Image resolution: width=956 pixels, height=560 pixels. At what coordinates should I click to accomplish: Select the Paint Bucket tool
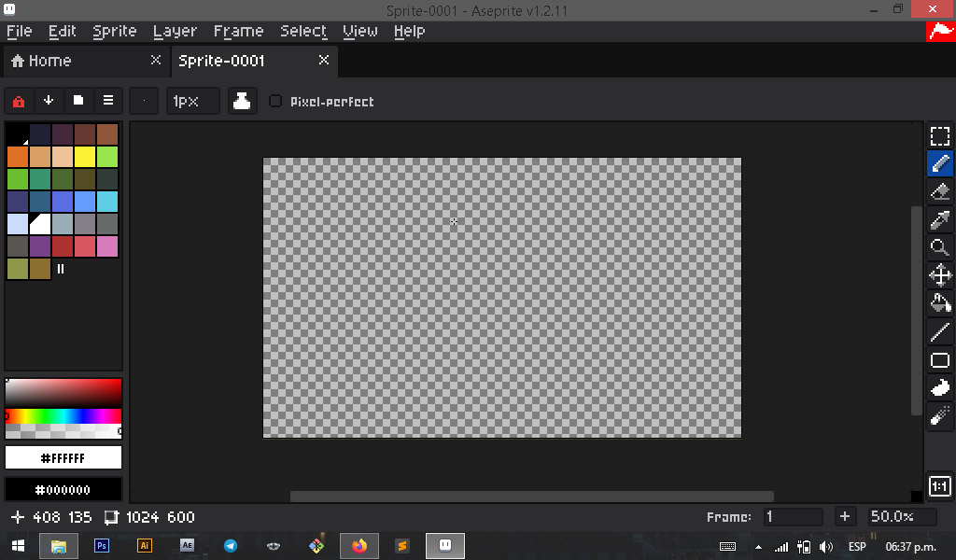point(940,303)
